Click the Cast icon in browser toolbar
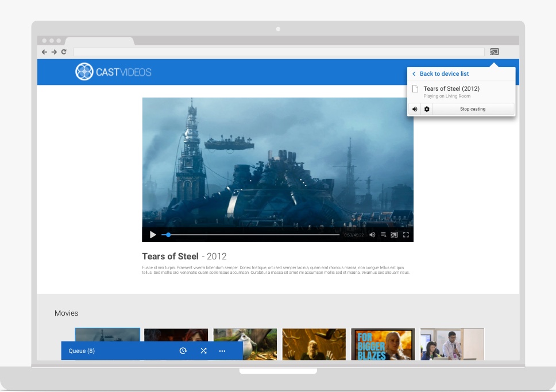This screenshot has height=392, width=556. click(494, 52)
